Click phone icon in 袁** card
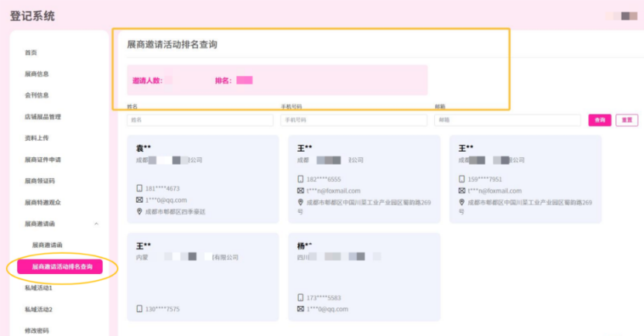This screenshot has width=644, height=336. (139, 188)
